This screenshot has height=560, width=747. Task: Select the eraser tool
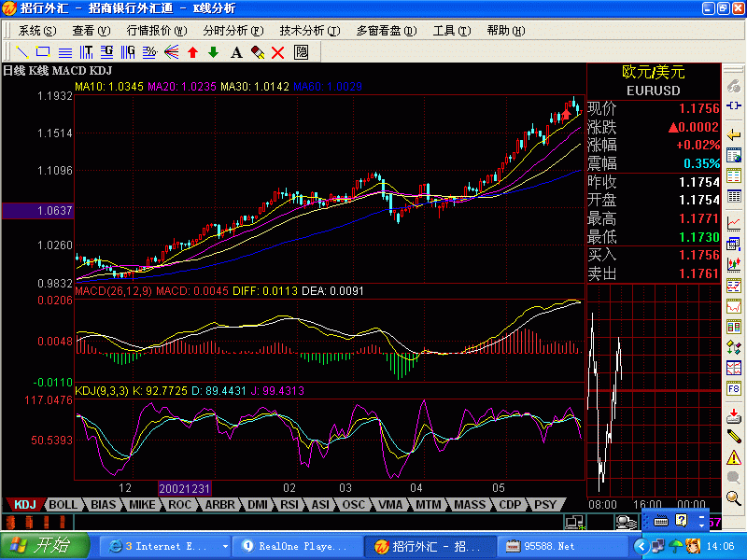click(258, 52)
